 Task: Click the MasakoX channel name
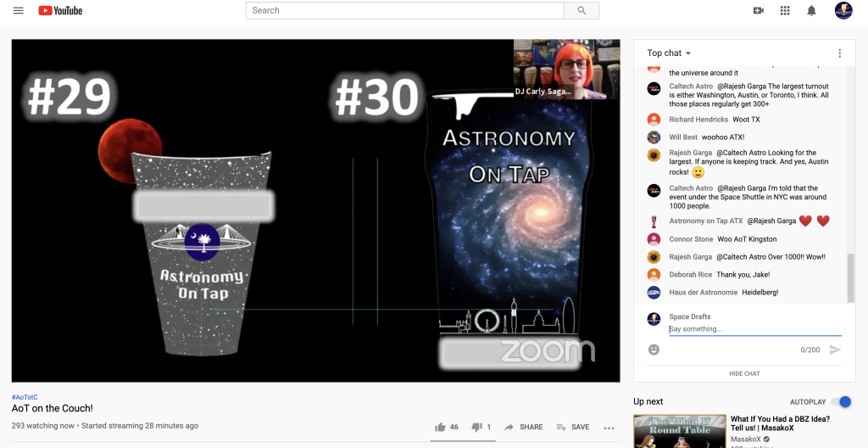[746, 440]
